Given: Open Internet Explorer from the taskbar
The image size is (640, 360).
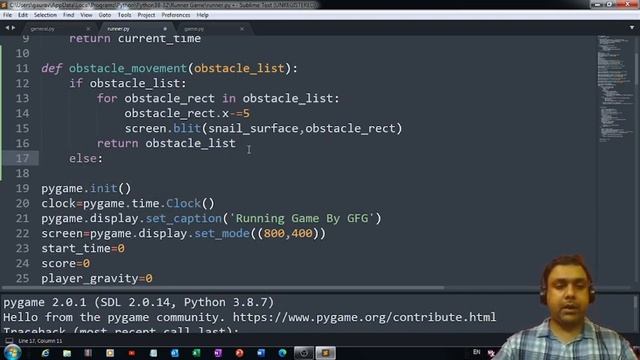Looking at the screenshot, I should pos(45,353).
